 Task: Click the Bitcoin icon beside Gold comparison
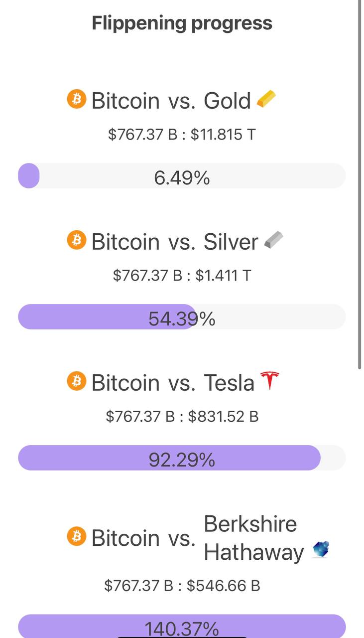(x=77, y=99)
